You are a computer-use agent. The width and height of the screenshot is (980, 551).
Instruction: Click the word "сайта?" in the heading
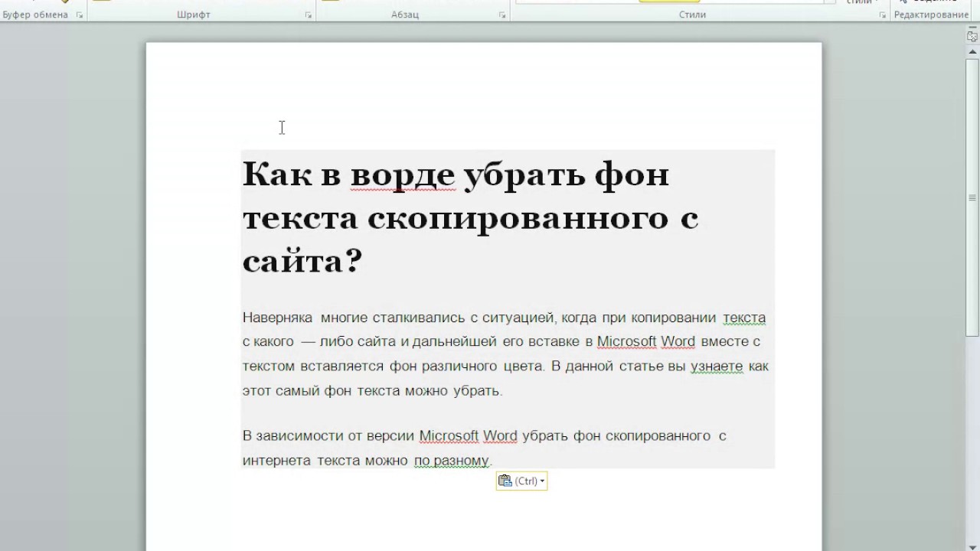pos(302,262)
